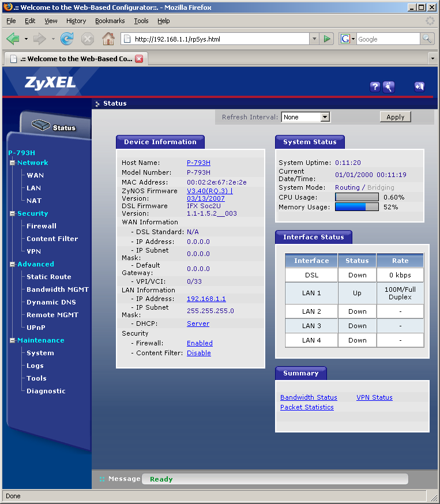Close the tab with the red X icon

139,58
